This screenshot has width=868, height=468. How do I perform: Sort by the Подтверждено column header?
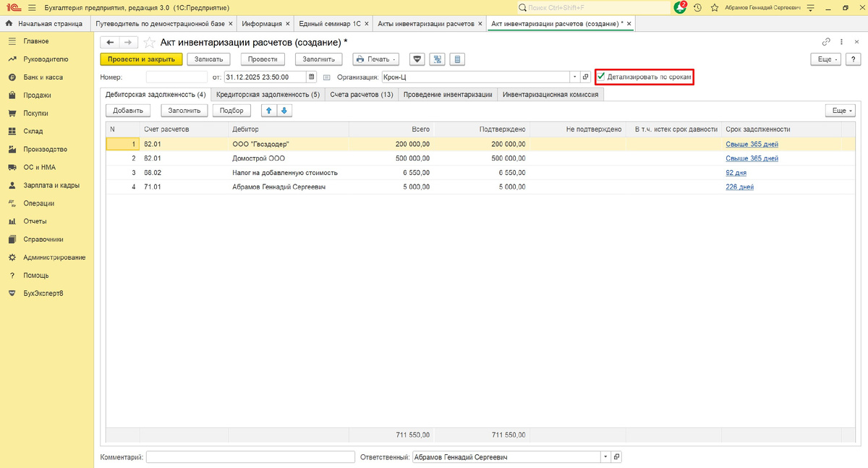coord(480,129)
